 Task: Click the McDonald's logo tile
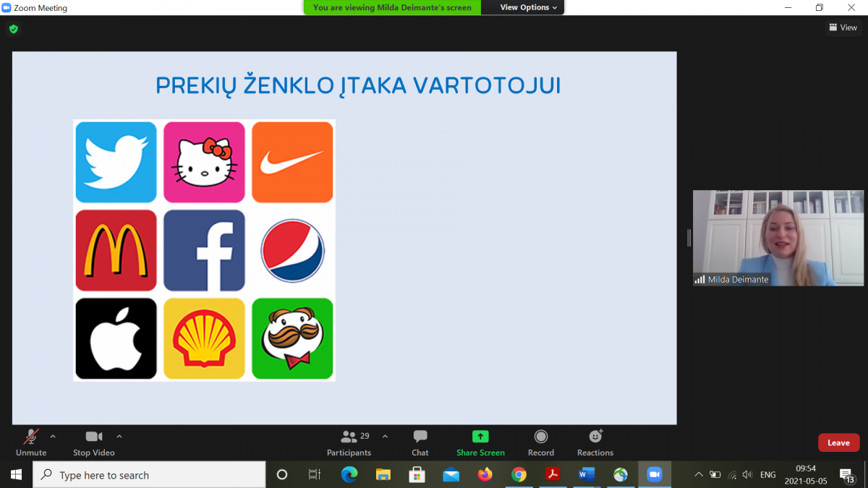pyautogui.click(x=116, y=250)
